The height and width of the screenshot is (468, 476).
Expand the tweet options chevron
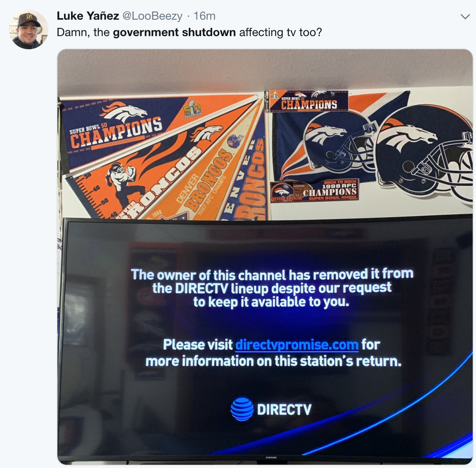(x=465, y=17)
